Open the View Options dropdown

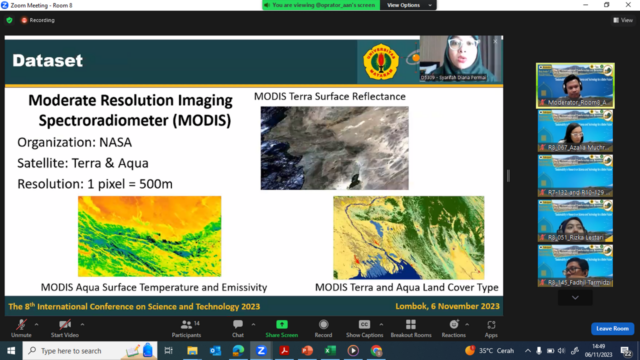[408, 5]
